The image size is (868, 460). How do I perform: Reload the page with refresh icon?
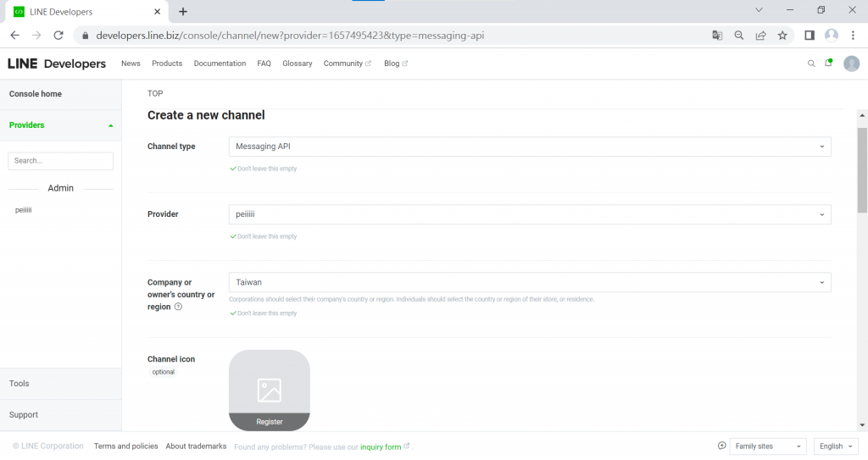click(x=58, y=36)
